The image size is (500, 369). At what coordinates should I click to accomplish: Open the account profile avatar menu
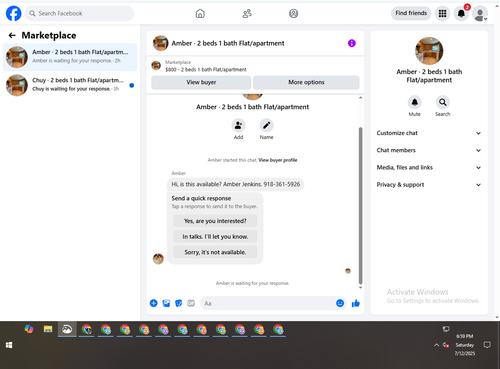coord(480,14)
